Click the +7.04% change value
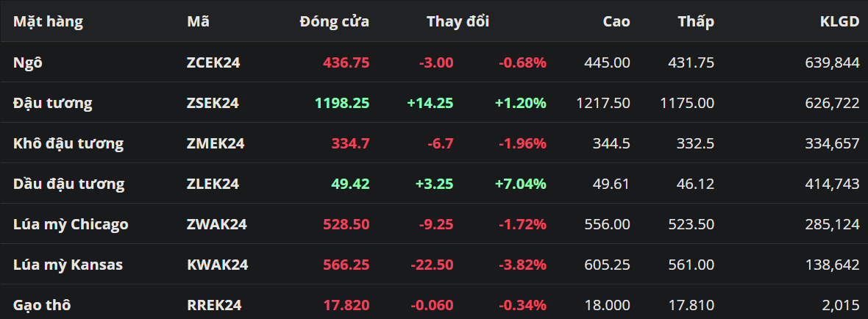The height and width of the screenshot is (319, 868). pyautogui.click(x=522, y=184)
